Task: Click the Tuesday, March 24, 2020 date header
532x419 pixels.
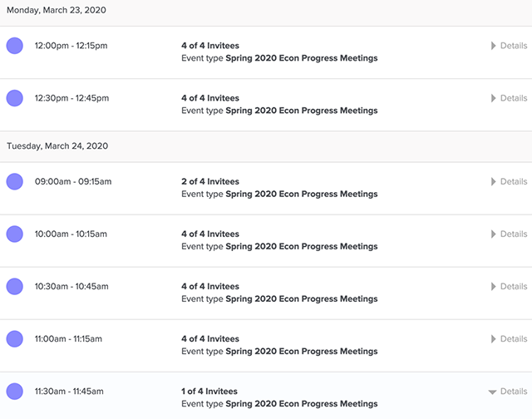Action: pos(57,145)
